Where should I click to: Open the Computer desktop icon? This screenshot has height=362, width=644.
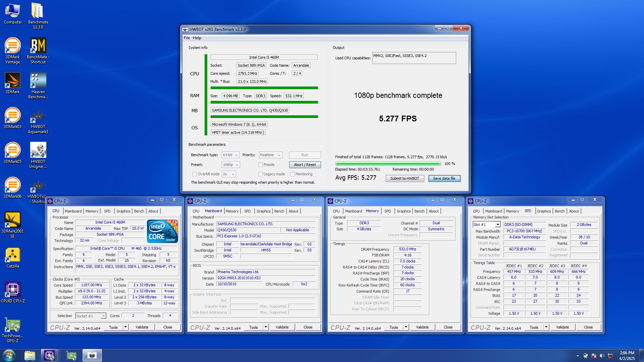point(13,14)
